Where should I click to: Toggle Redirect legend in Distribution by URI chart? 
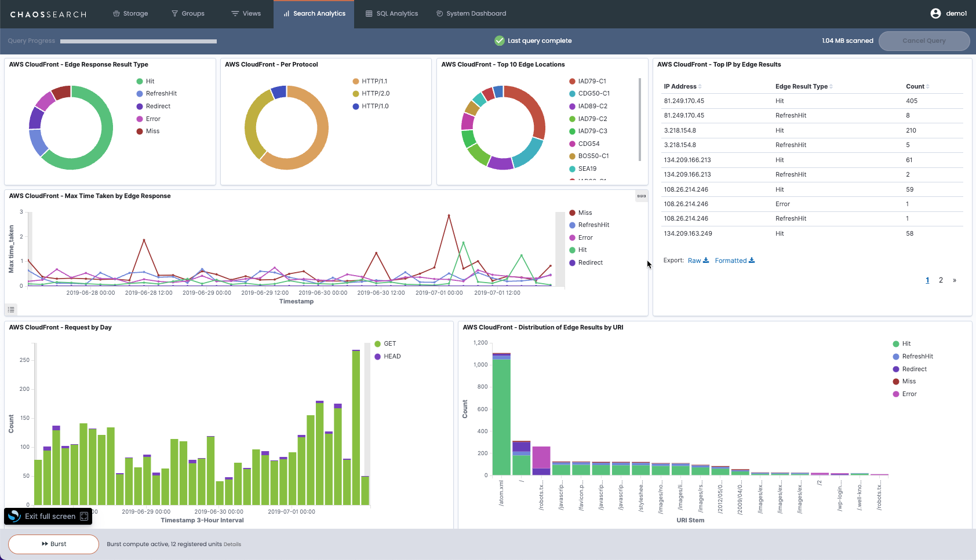(x=910, y=369)
